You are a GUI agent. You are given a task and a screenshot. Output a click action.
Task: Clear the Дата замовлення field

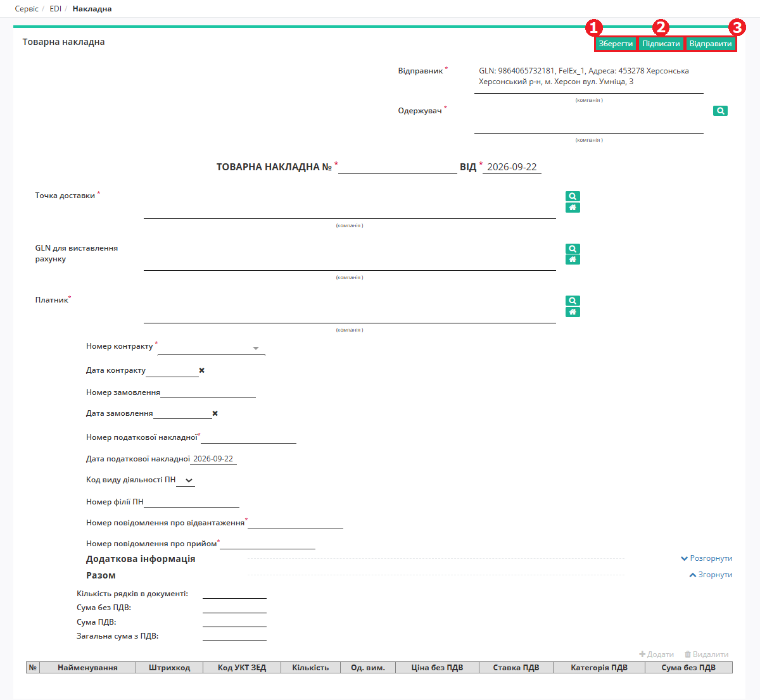click(x=215, y=413)
